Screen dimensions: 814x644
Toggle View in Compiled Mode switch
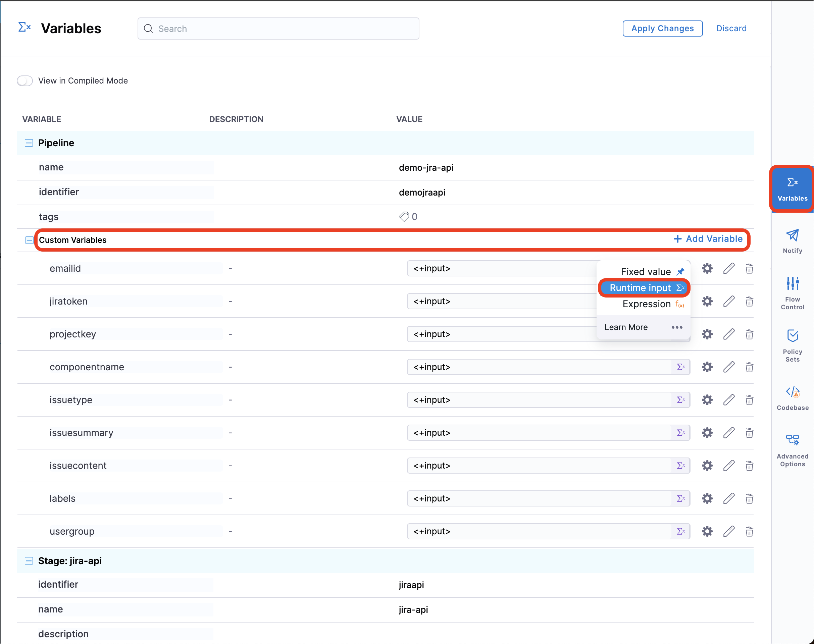point(25,81)
